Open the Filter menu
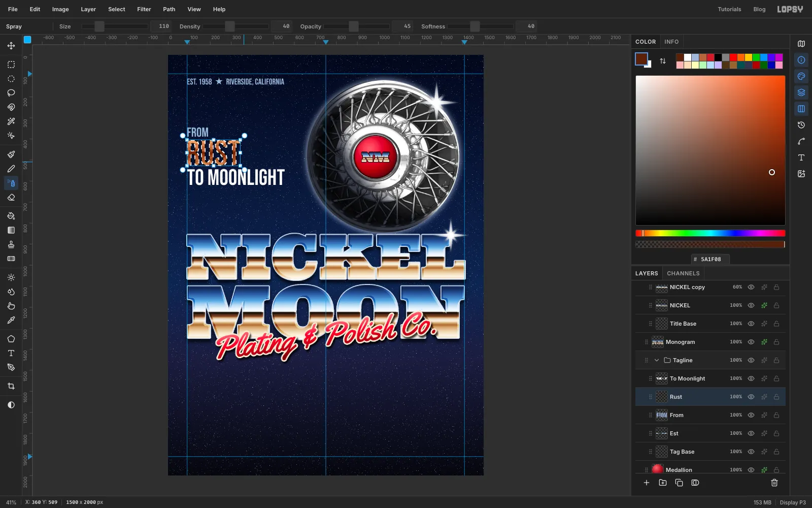Screen dimensions: 812x508 [144, 9]
